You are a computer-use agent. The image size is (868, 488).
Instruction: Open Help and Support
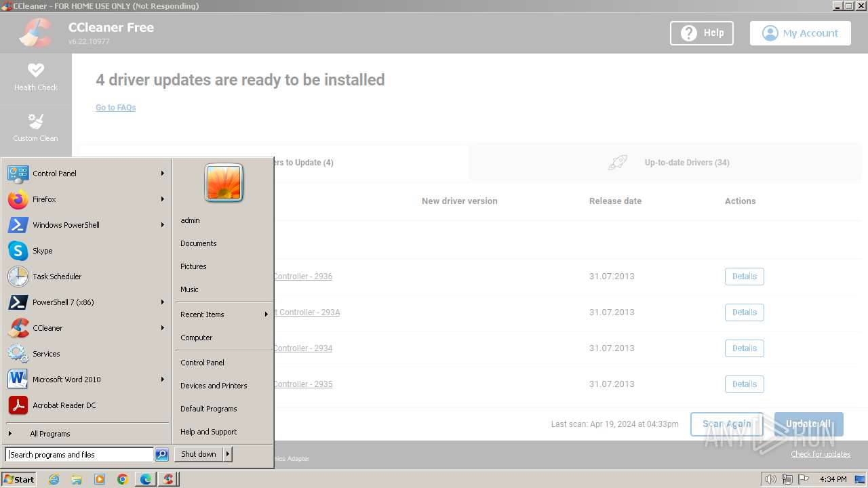224,432
